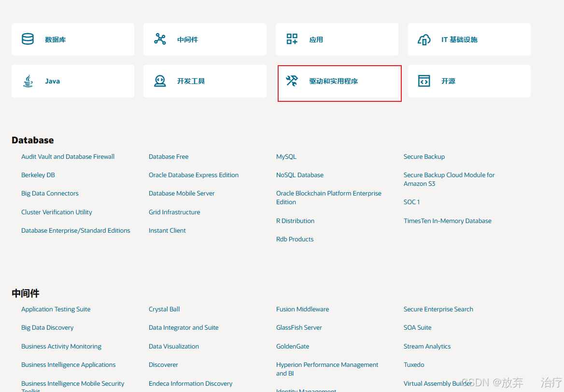The height and width of the screenshot is (392, 564).
Task: Select the Java coffee cup icon
Action: (x=28, y=81)
